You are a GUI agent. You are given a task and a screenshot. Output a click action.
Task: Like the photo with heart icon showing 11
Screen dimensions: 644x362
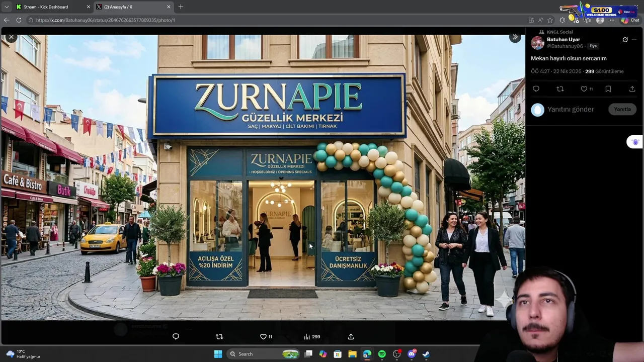[266, 336]
